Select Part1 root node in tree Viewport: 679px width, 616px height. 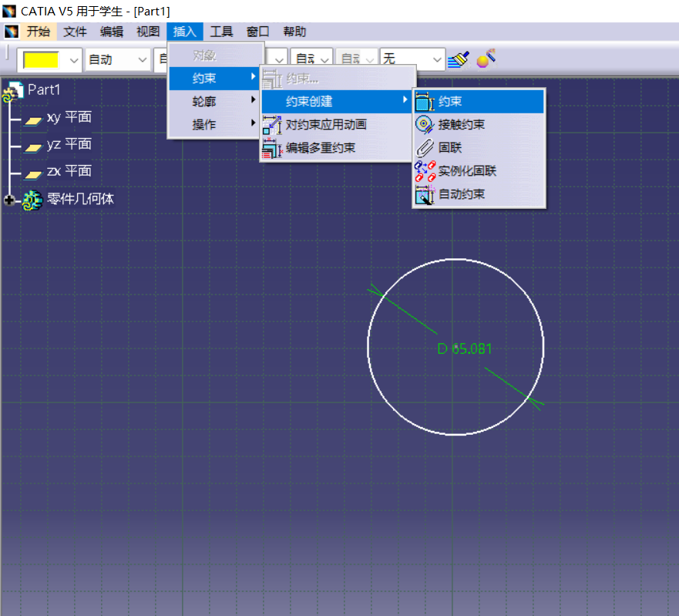tap(44, 89)
